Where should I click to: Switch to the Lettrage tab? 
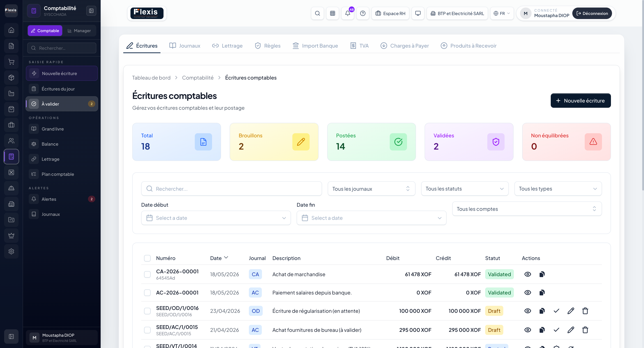pyautogui.click(x=227, y=46)
